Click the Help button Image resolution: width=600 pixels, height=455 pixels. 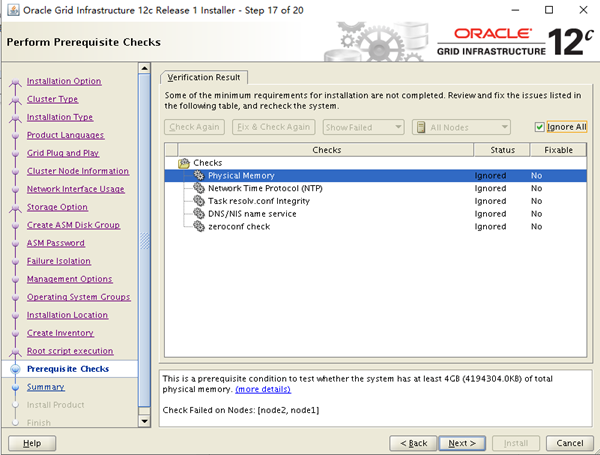pos(32,443)
